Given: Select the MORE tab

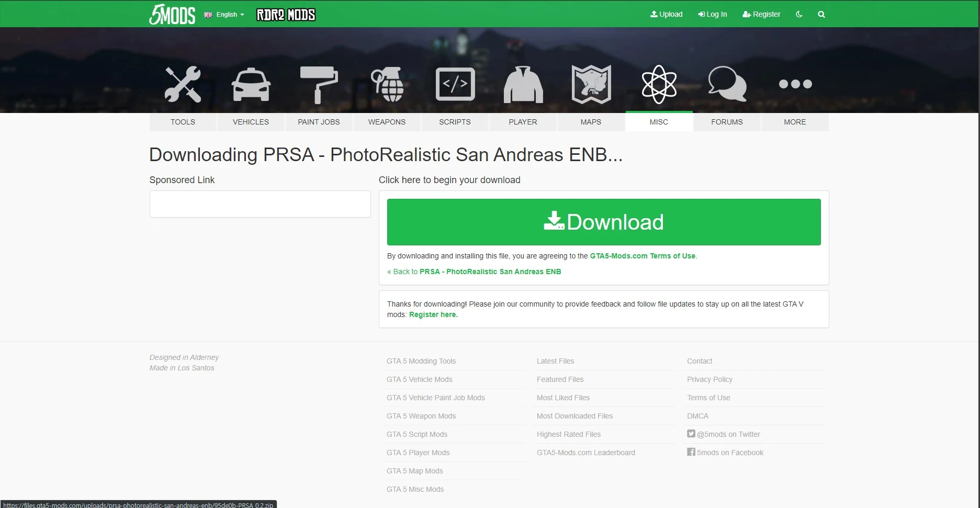Looking at the screenshot, I should tap(795, 122).
